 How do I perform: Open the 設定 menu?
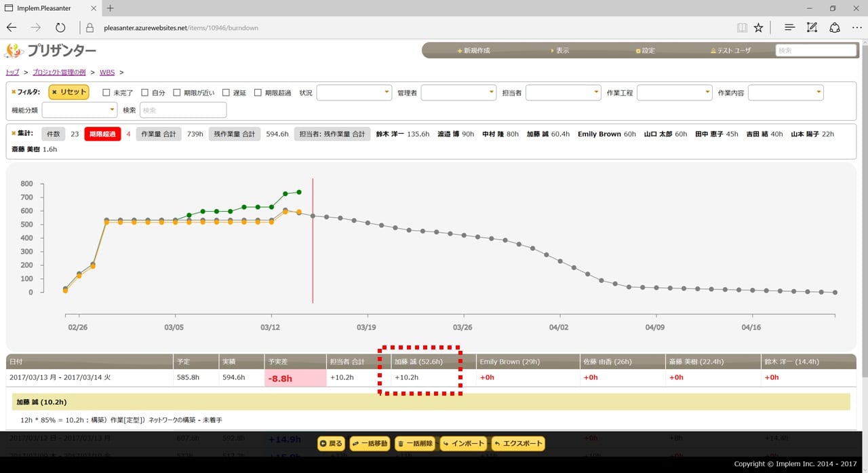pyautogui.click(x=646, y=51)
